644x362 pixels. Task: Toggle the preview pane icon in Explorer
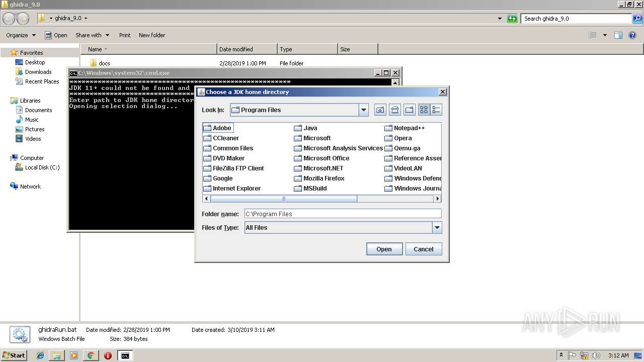tap(618, 35)
